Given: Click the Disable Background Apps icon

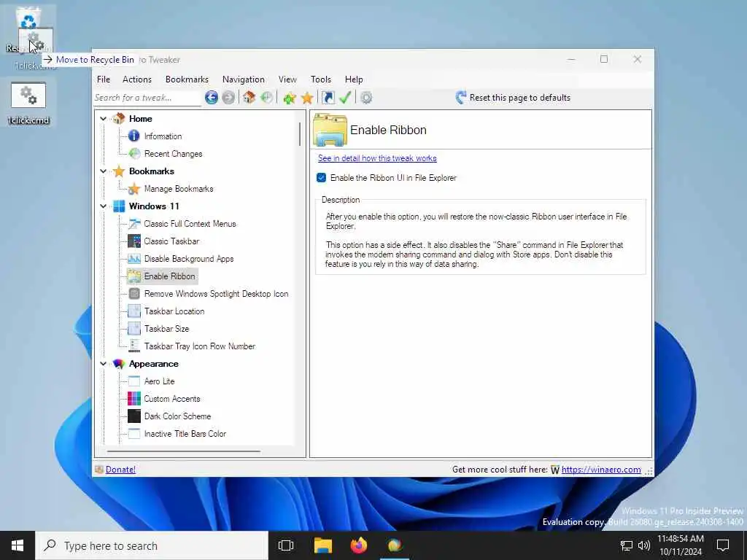Looking at the screenshot, I should point(134,259).
